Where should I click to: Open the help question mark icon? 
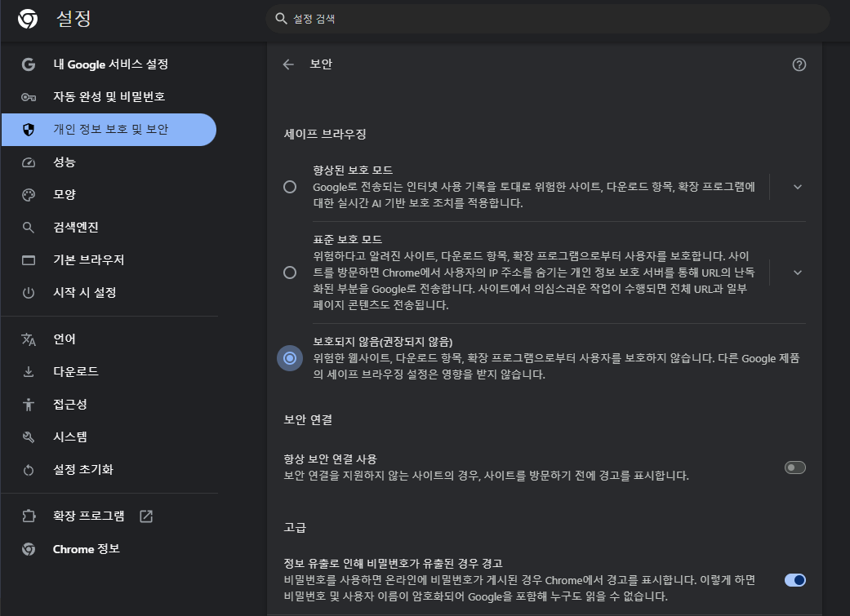(x=799, y=64)
